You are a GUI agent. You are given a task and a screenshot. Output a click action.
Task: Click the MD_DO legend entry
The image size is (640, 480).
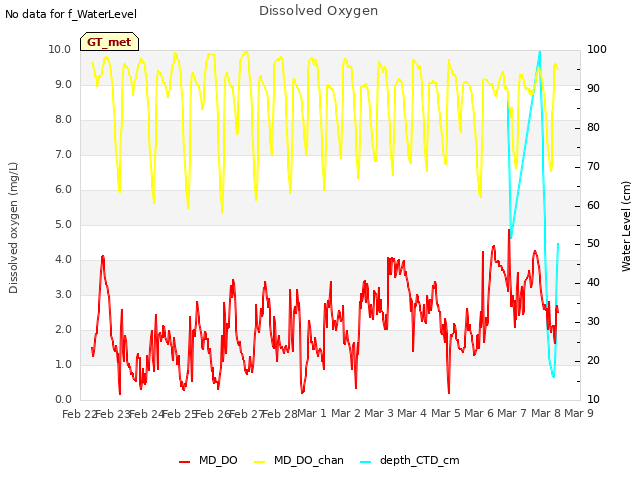point(208,460)
